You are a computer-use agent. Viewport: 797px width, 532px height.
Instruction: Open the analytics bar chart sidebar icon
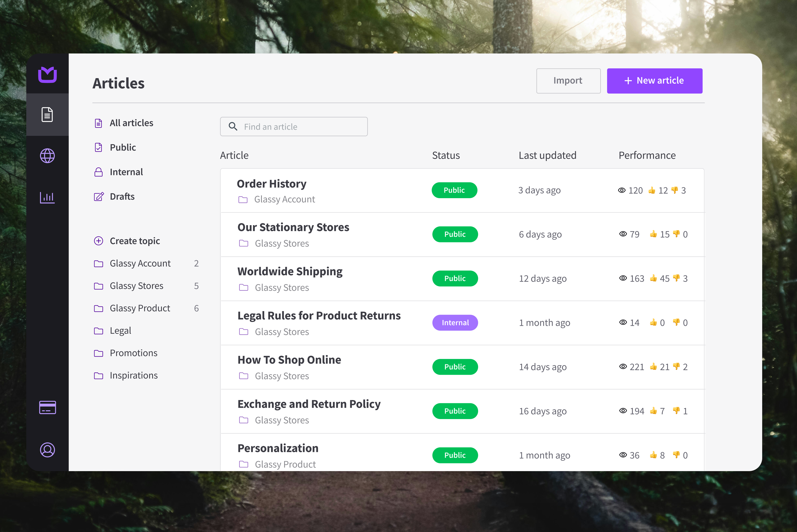(x=47, y=197)
